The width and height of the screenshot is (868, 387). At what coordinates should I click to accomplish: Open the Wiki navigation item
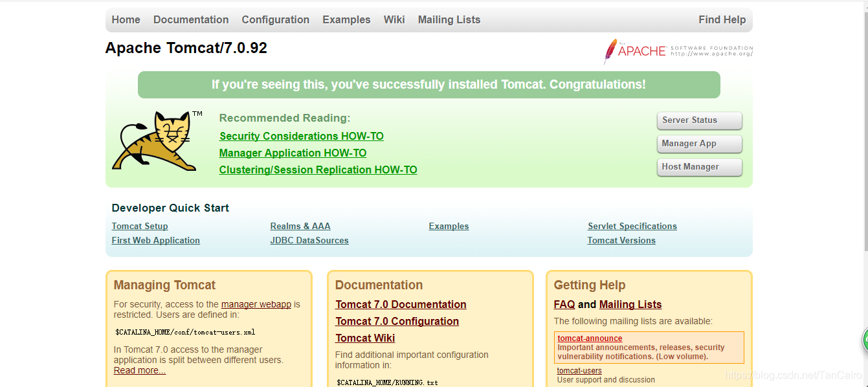click(394, 19)
